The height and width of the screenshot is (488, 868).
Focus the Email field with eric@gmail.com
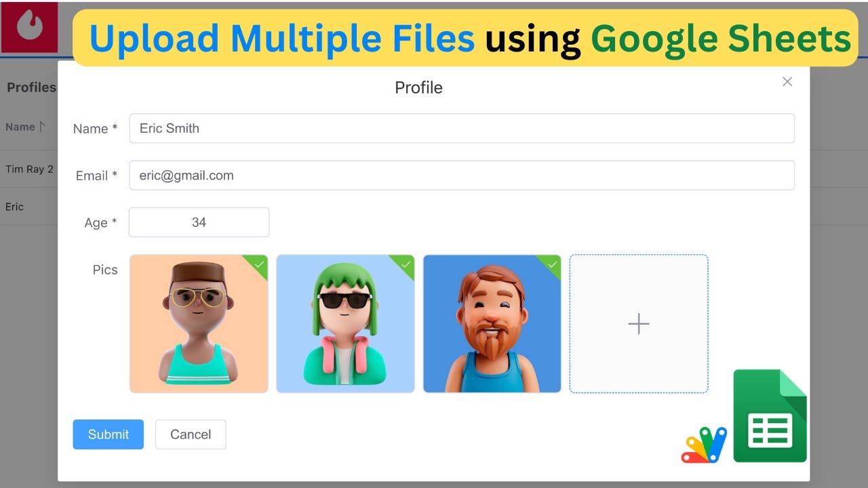point(462,176)
